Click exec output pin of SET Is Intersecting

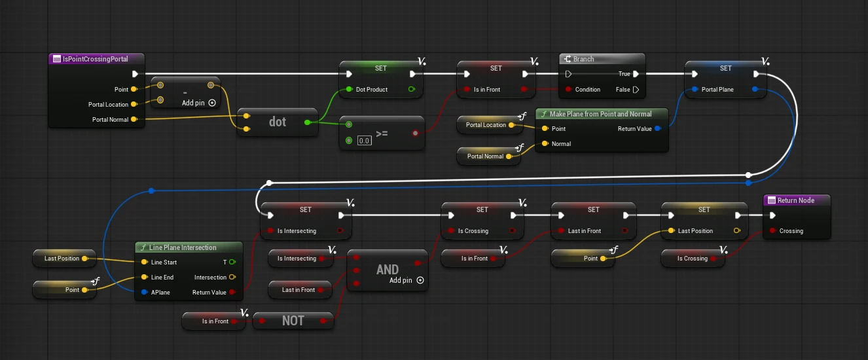coord(341,215)
